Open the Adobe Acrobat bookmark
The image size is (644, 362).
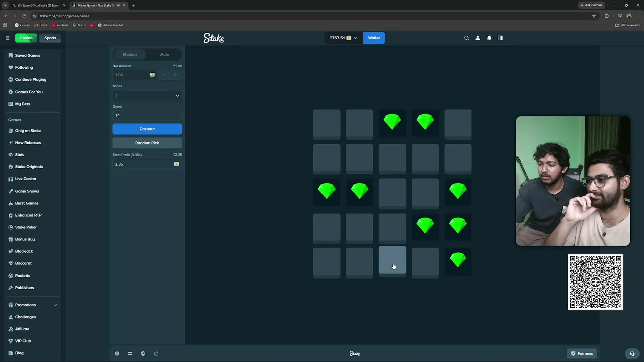[x=111, y=25]
